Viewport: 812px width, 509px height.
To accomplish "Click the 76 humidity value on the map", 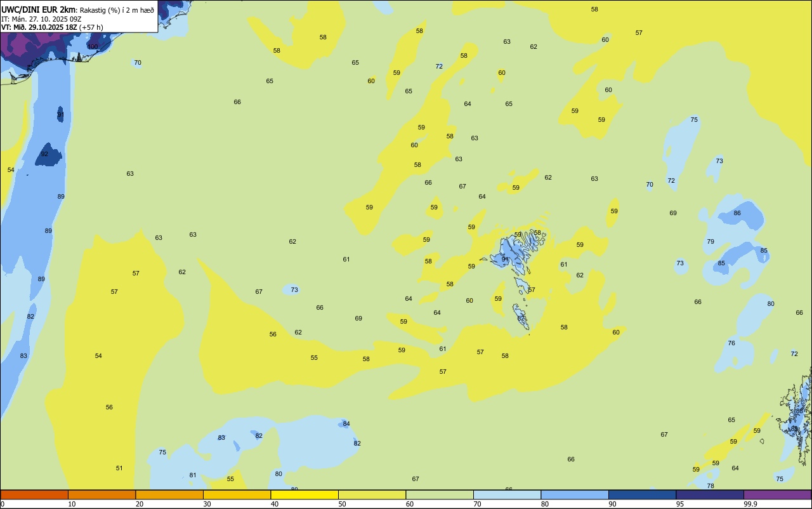I will (x=731, y=343).
